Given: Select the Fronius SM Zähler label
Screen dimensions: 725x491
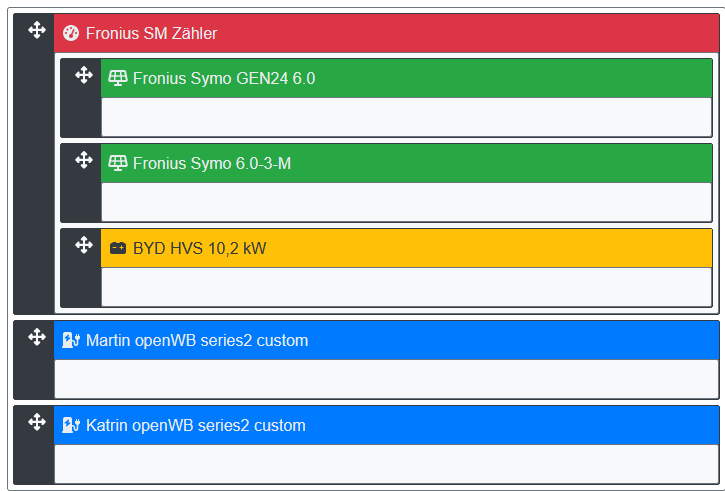Looking at the screenshot, I should pos(151,33).
